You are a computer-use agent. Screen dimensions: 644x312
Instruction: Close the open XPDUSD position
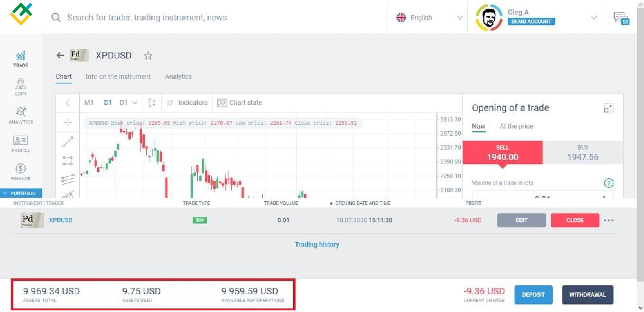tap(575, 220)
